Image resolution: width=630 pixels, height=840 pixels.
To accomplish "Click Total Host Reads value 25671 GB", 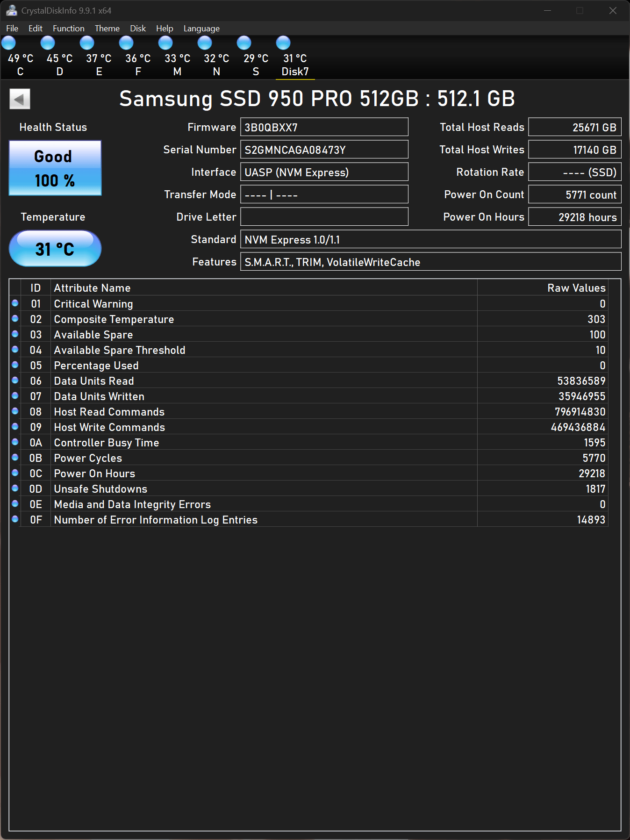I will click(575, 127).
